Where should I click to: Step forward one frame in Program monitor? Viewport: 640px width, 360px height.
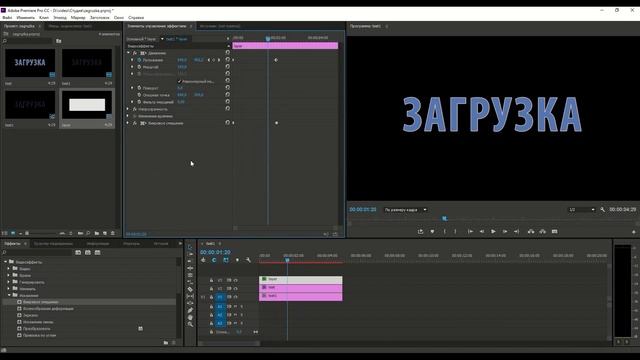tap(505, 231)
